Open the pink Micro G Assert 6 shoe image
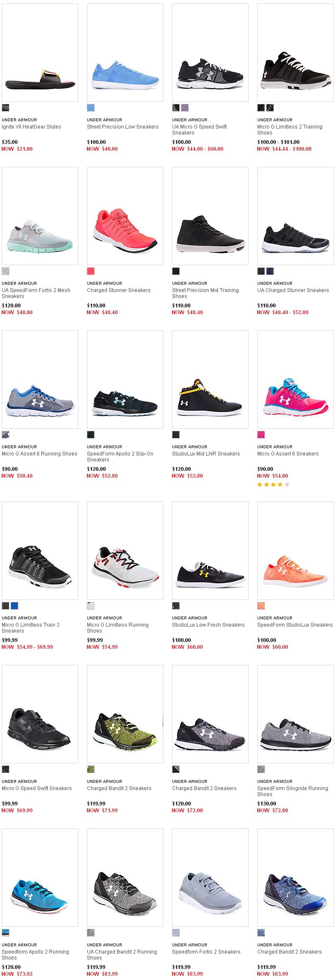This screenshot has width=336, height=980. click(x=296, y=379)
